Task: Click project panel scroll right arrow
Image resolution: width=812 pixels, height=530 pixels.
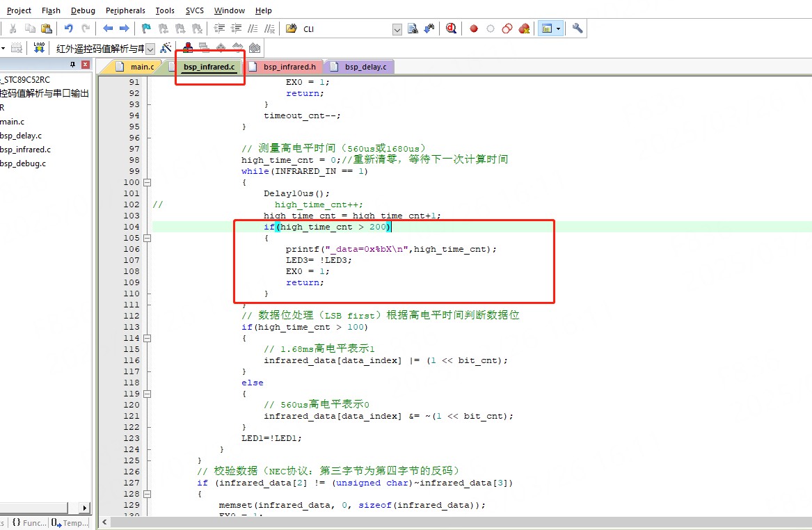Action: coord(85,508)
